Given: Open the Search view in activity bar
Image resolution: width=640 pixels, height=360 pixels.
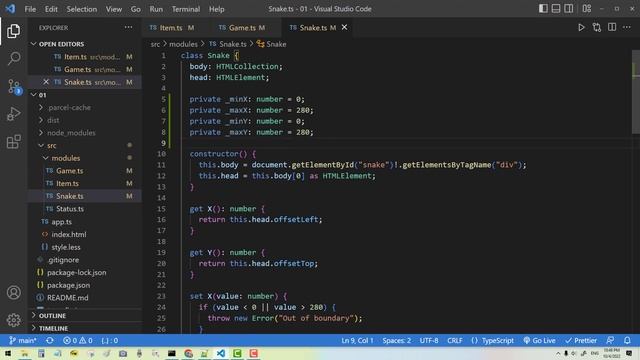Looking at the screenshot, I should point(14,58).
